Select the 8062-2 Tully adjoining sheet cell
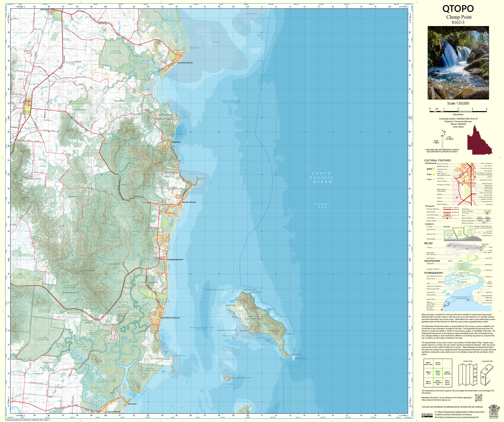Viewport: 504px width, 422px height. [x=428, y=373]
